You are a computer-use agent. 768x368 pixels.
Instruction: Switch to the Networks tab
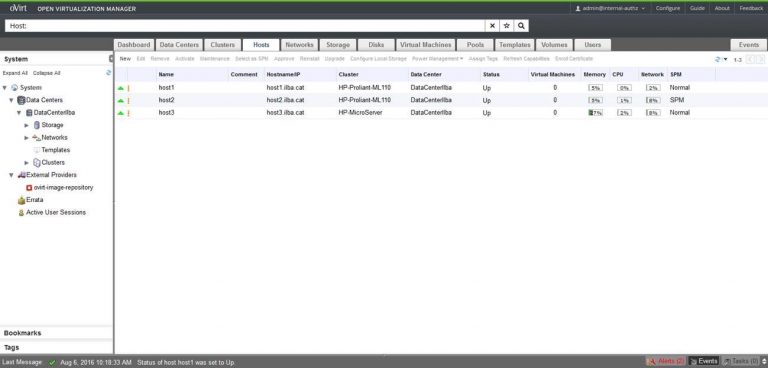[299, 45]
